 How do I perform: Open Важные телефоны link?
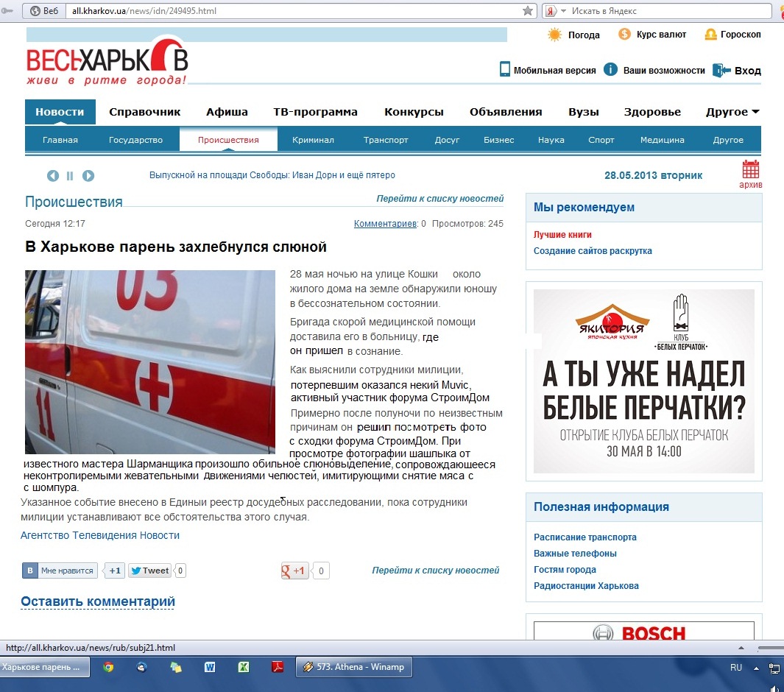point(575,553)
